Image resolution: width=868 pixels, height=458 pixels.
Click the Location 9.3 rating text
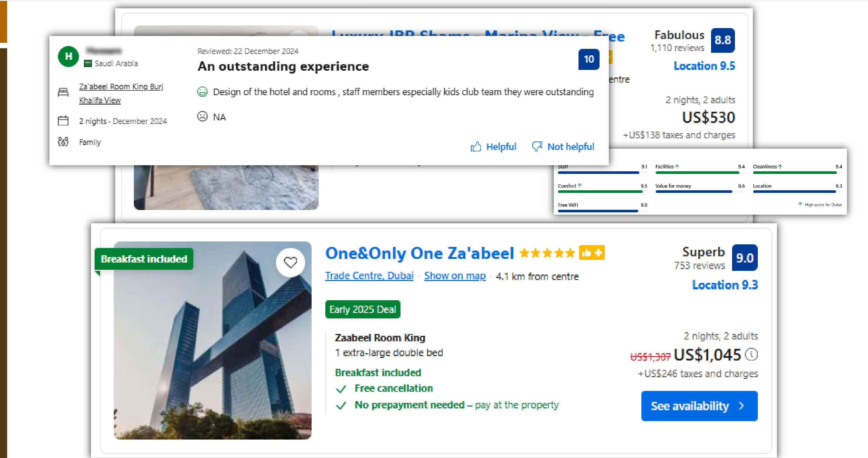click(725, 285)
